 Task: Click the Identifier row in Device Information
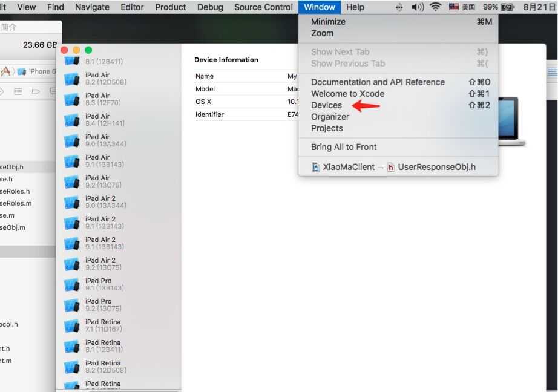(246, 114)
